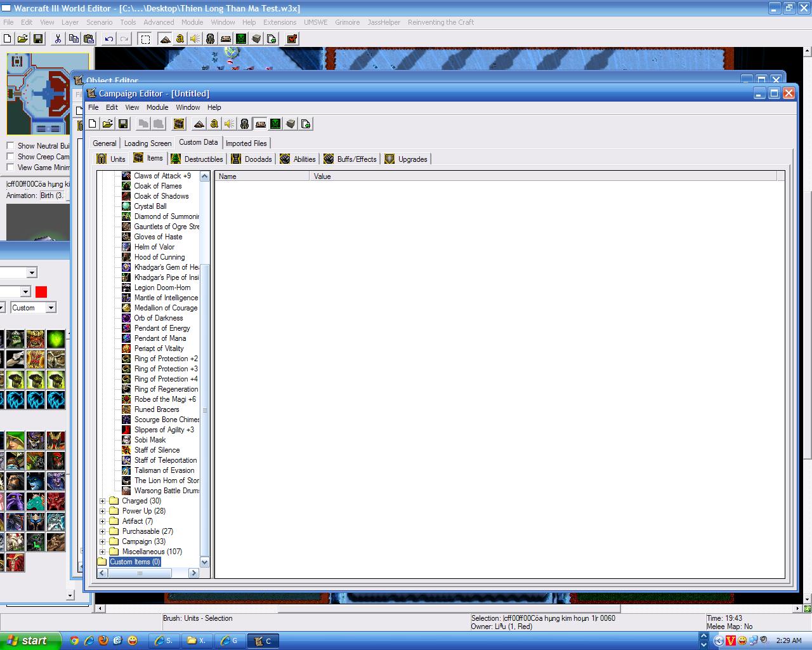This screenshot has height=650, width=812.
Task: Click Test Map icon in World Editor toolbar
Action: tap(292, 39)
